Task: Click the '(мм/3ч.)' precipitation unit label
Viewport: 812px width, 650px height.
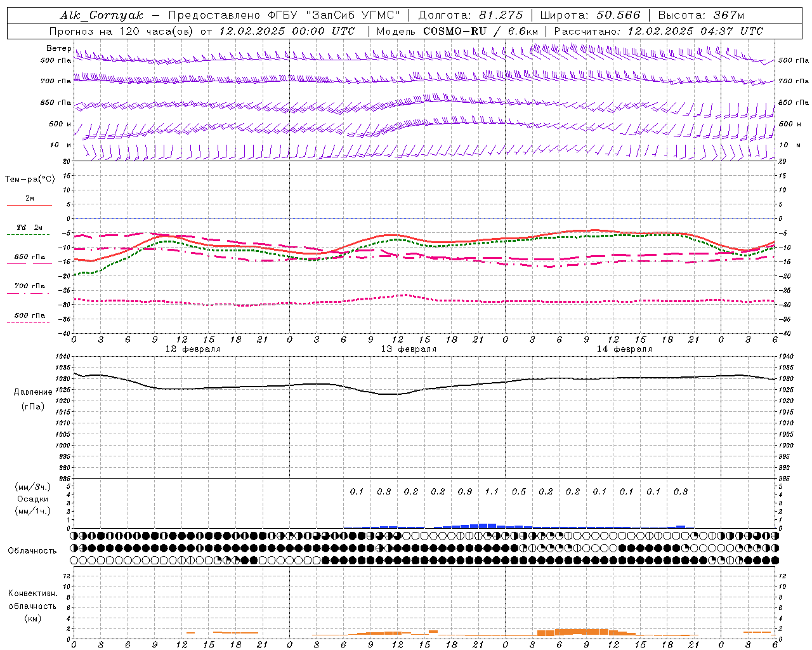Action: pos(33,487)
